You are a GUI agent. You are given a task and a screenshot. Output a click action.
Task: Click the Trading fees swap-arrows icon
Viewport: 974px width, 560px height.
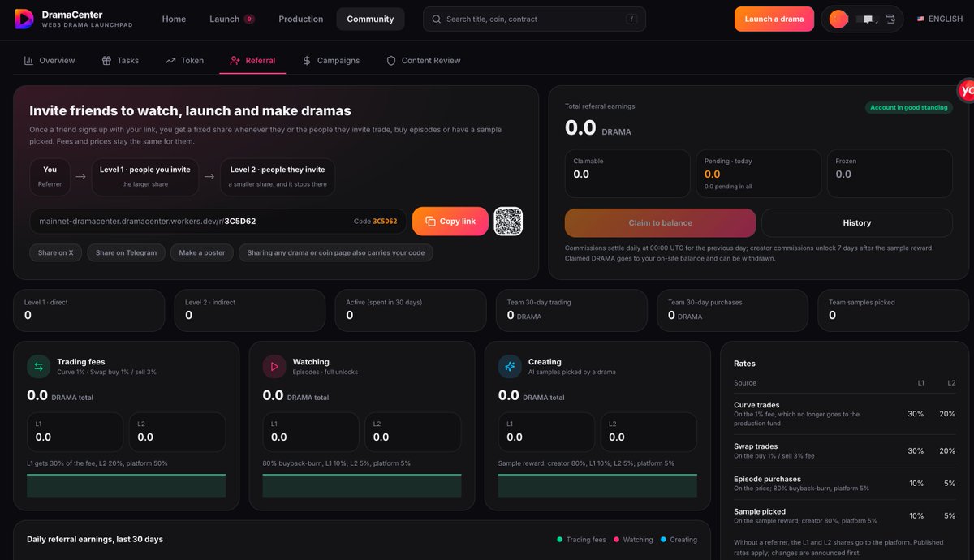[x=39, y=367]
